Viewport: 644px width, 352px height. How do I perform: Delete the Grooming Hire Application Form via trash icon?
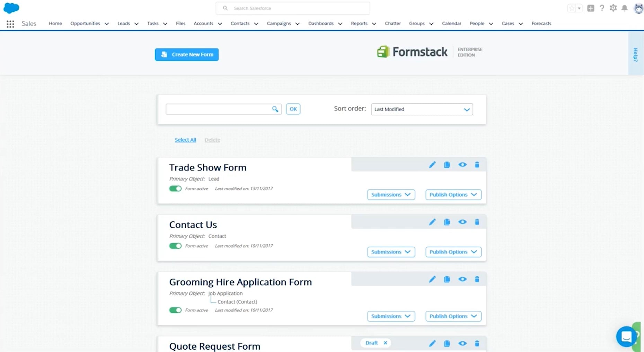coord(477,279)
